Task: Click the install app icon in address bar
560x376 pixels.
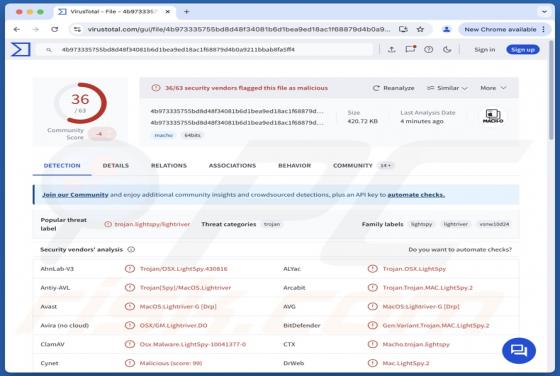Action: click(403, 29)
